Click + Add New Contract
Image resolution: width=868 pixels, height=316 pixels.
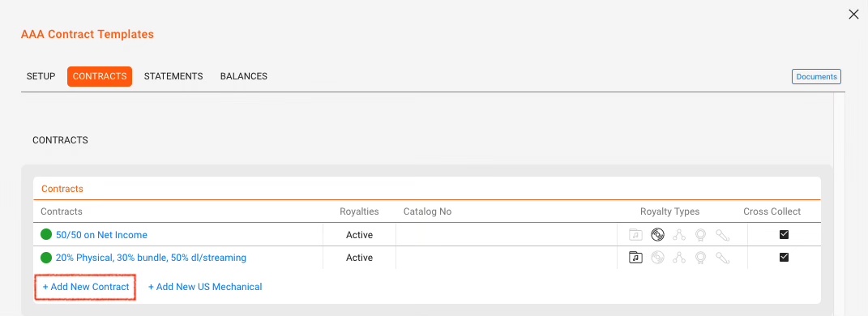(86, 287)
